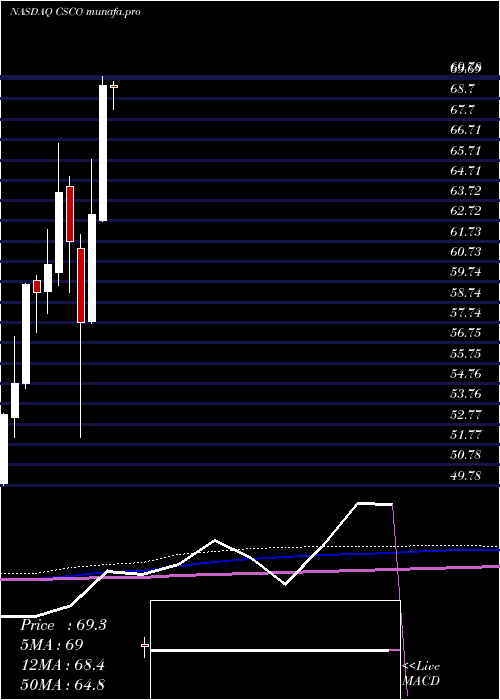Image resolution: width=500 pixels, height=700 pixels.
Task: Click the <<Live MACD label
Action: [x=421, y=673]
